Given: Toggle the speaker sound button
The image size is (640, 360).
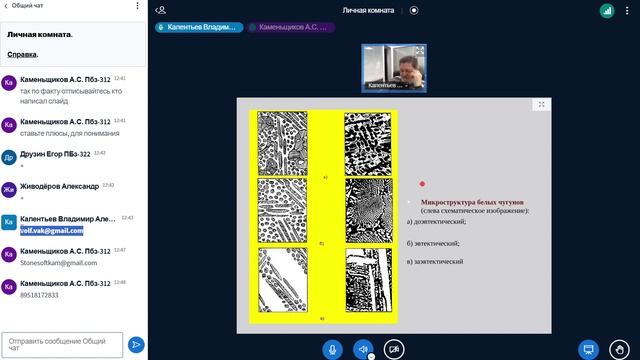Looking at the screenshot, I should tap(363, 349).
